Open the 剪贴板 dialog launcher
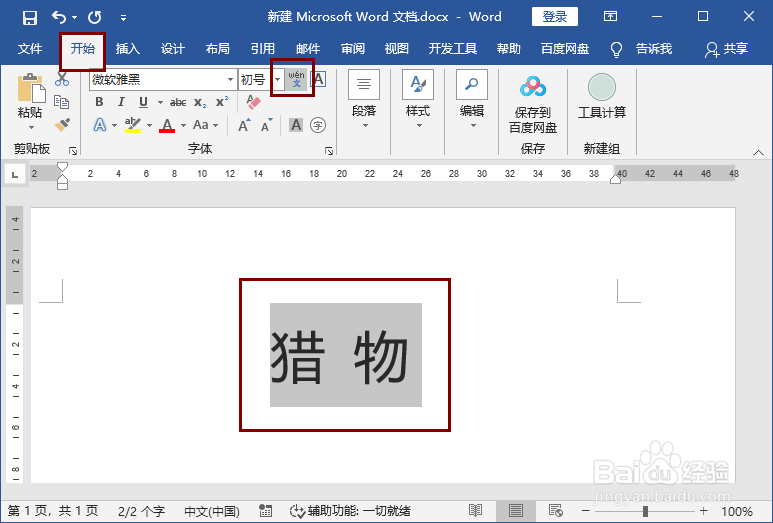Screen dimensions: 773x523 click(73, 151)
